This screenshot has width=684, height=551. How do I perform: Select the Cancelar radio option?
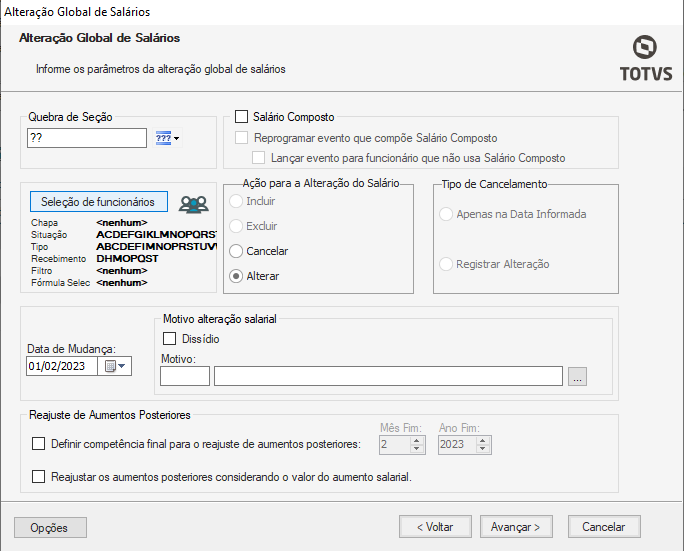click(x=237, y=251)
